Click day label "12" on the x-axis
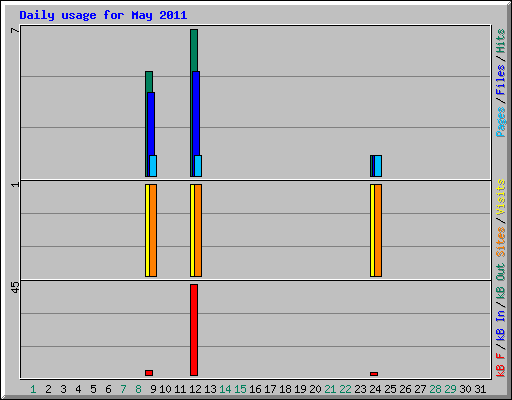Viewport: 512px width, 400px height. click(x=195, y=389)
